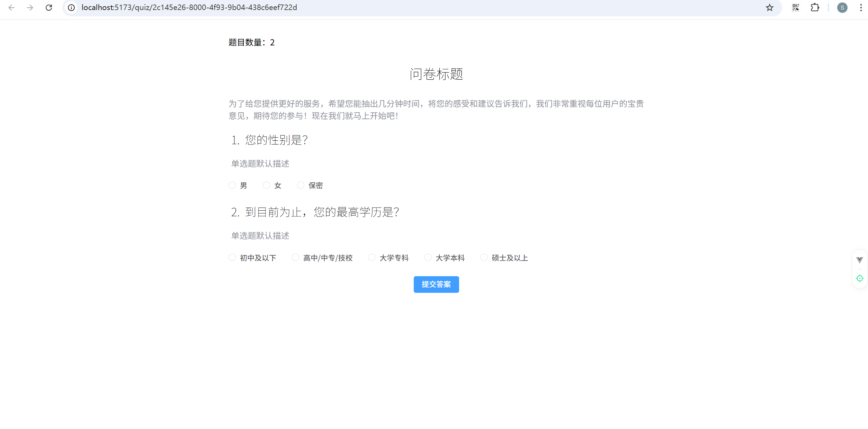
Task: Open the profile avatar S
Action: [842, 8]
